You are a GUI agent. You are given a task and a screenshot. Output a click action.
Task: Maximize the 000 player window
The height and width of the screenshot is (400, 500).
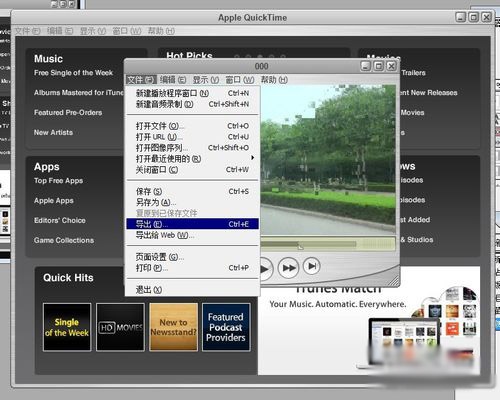[379, 66]
